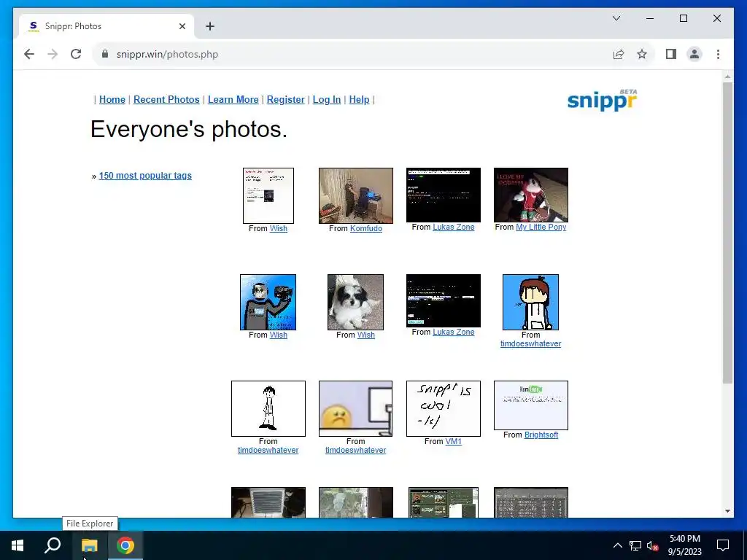Select the Snippr: Photos tab
The width and height of the screenshot is (747, 560).
[x=107, y=26]
